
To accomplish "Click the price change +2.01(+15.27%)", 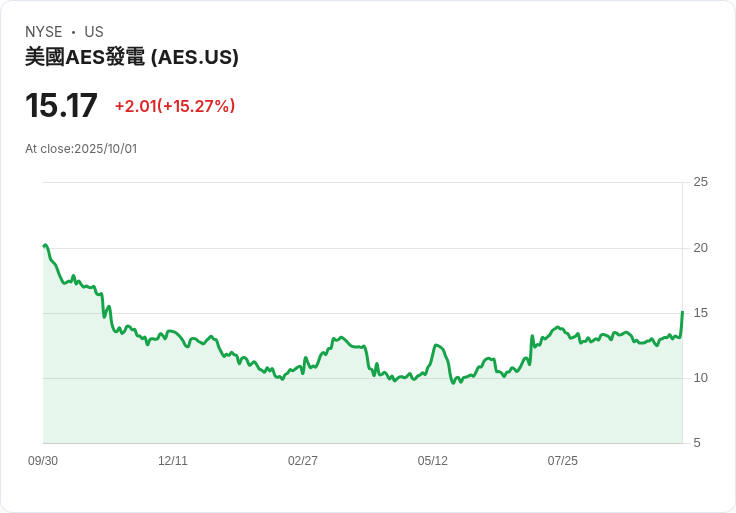I will 175,106.
